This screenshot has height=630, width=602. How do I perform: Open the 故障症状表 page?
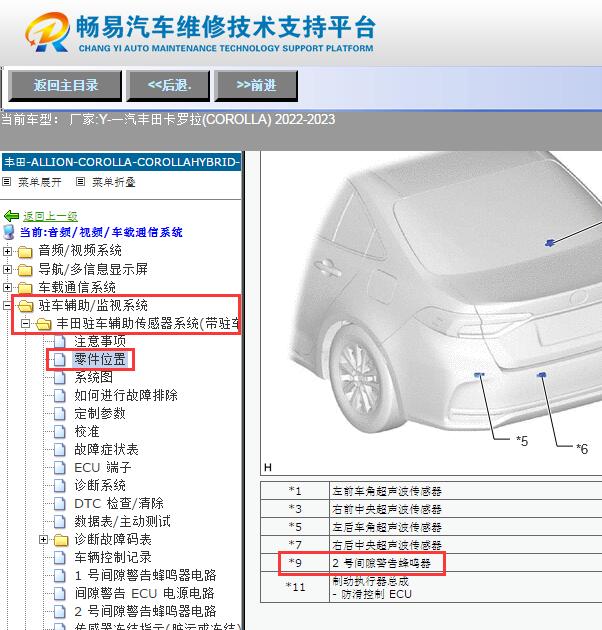pos(106,449)
